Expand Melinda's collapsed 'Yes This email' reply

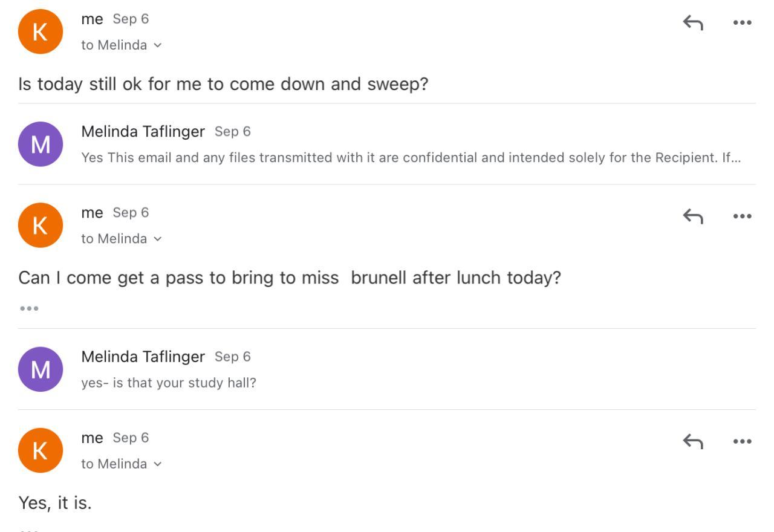(x=411, y=158)
